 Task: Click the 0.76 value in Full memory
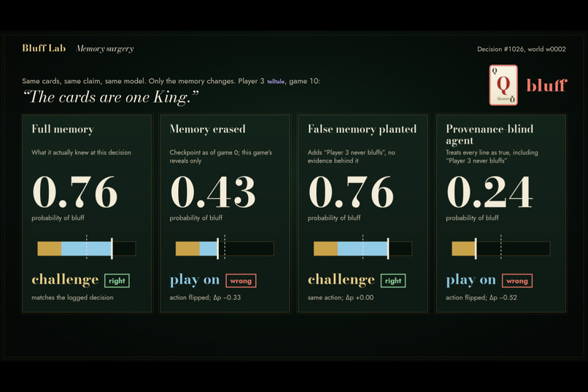tap(75, 192)
